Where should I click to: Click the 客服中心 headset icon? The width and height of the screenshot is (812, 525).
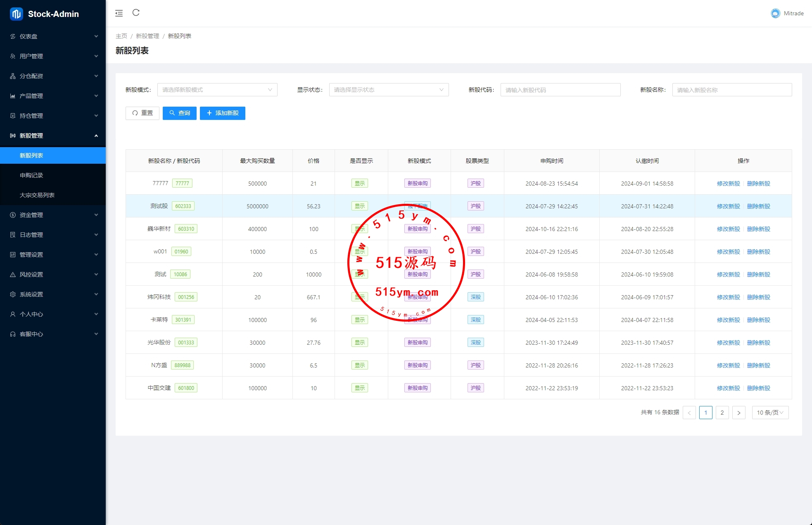tap(13, 334)
